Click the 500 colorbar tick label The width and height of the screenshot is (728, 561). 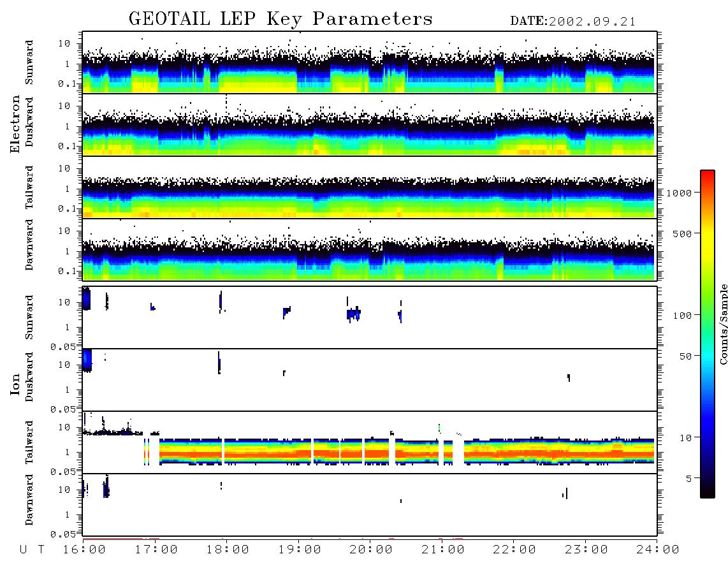(x=682, y=233)
